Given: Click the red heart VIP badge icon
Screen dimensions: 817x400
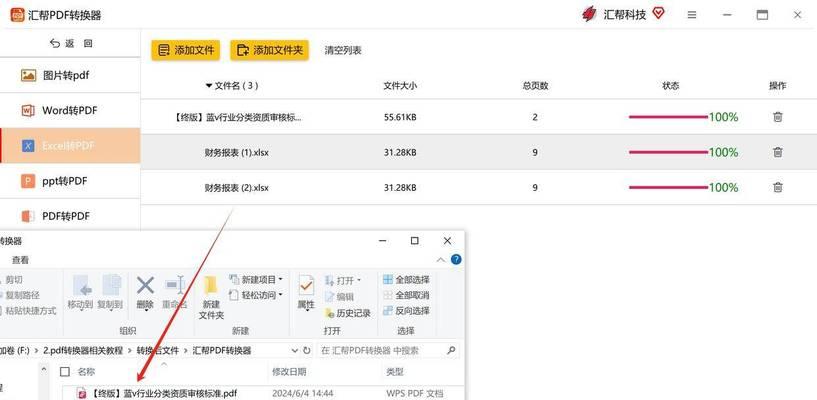Looking at the screenshot, I should [x=658, y=14].
